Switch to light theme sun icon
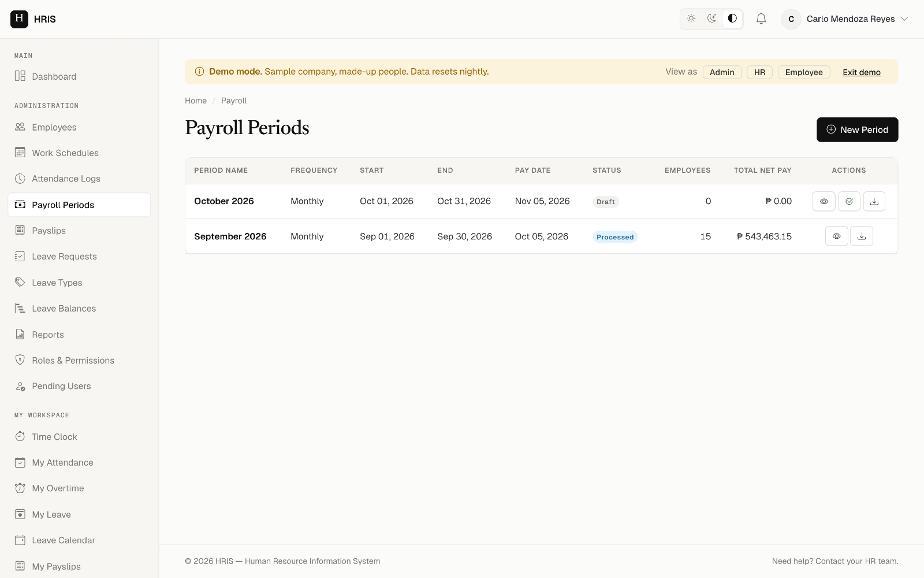924x578 pixels. click(691, 18)
